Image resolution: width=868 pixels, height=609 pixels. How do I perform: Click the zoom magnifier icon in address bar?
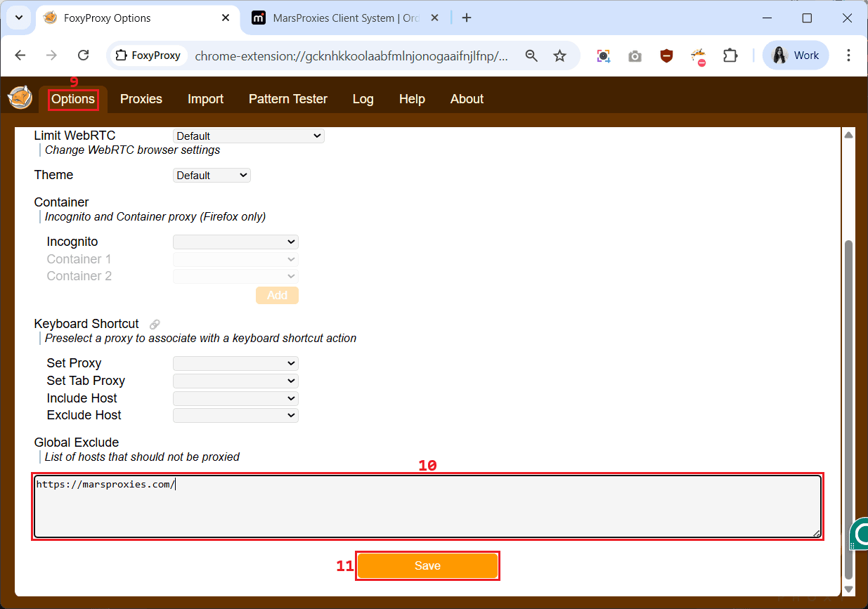[532, 56]
